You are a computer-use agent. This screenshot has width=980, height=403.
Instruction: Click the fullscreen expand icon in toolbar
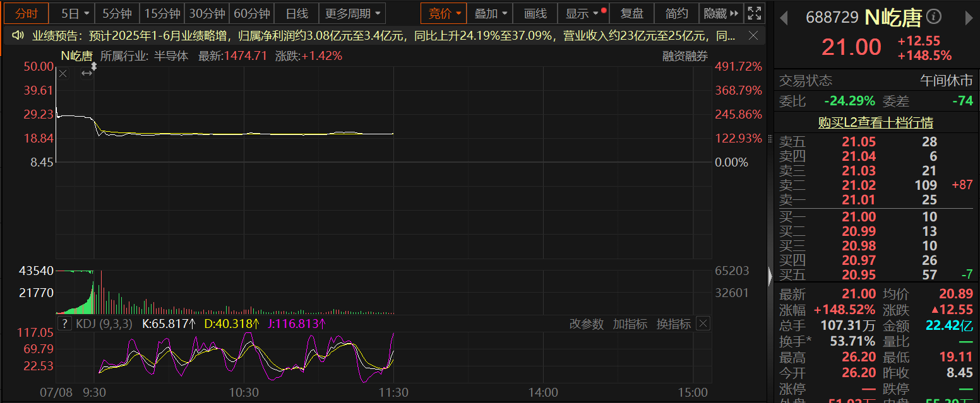754,13
